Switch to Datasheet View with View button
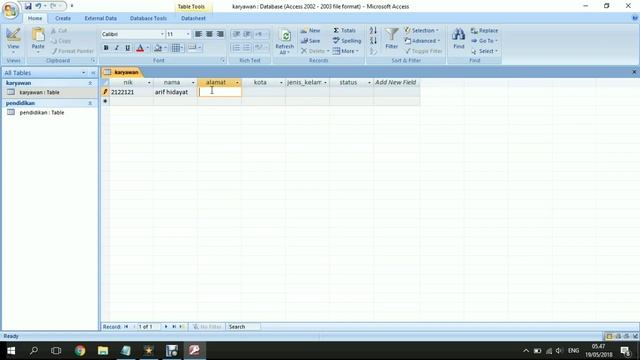 (13, 40)
